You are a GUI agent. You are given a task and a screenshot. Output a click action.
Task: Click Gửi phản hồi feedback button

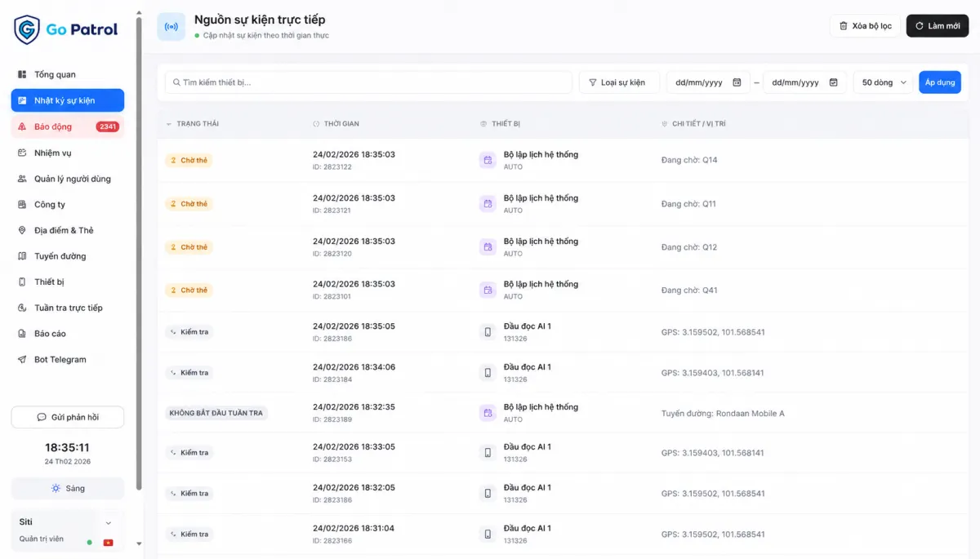[x=68, y=417]
